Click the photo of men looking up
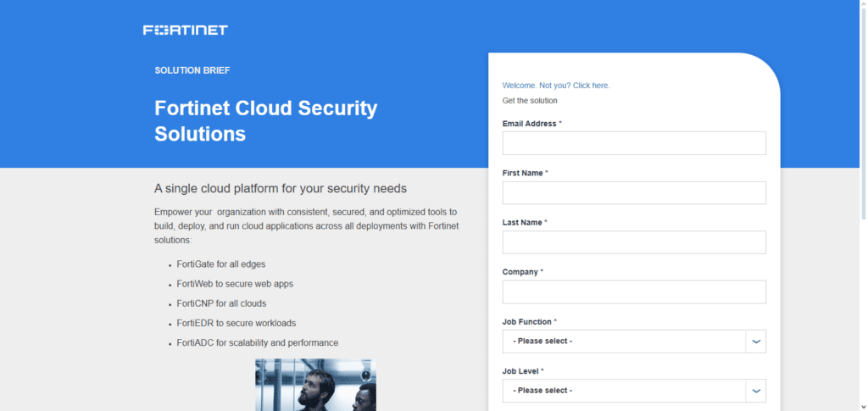 click(315, 385)
